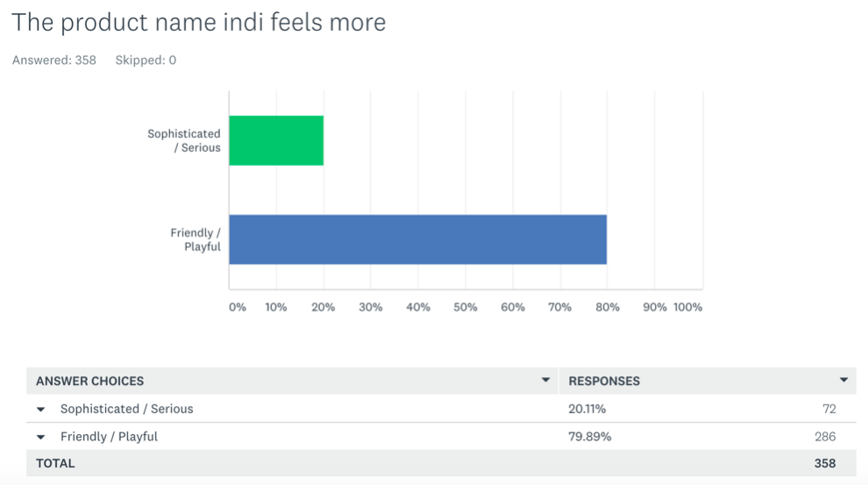The width and height of the screenshot is (868, 485).
Task: Click the Sophisticated / Serious chart axis label
Action: tap(184, 140)
